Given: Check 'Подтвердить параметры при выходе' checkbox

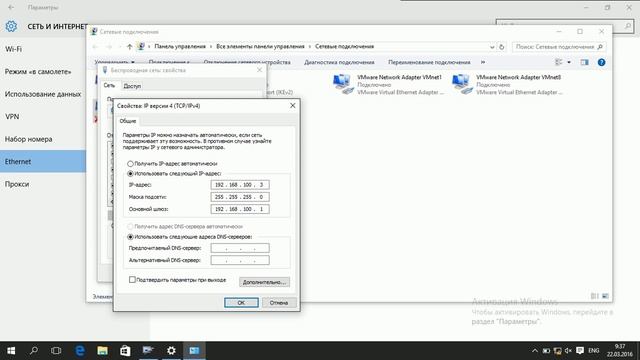Looking at the screenshot, I should click(x=132, y=280).
